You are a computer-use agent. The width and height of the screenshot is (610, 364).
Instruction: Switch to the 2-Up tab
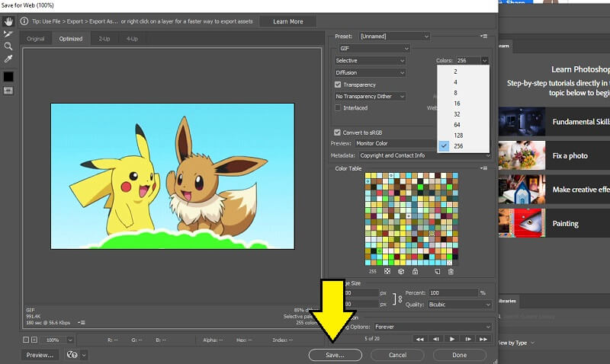(104, 39)
